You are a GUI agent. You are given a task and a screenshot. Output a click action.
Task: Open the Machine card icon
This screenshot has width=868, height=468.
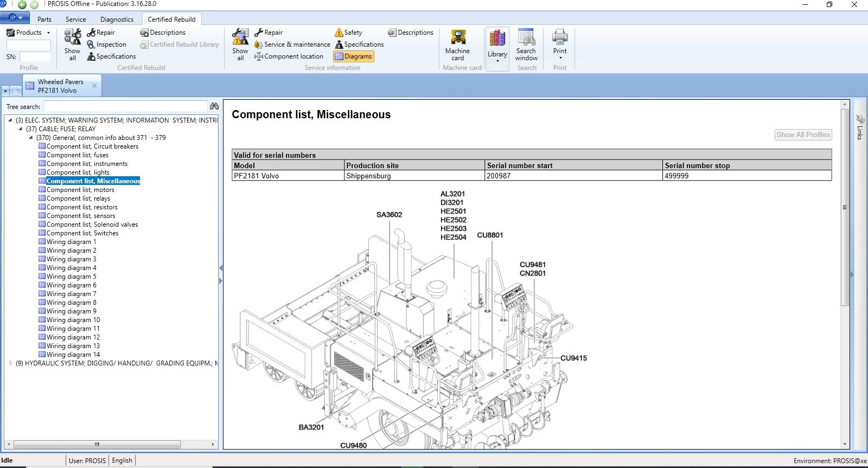click(x=458, y=37)
